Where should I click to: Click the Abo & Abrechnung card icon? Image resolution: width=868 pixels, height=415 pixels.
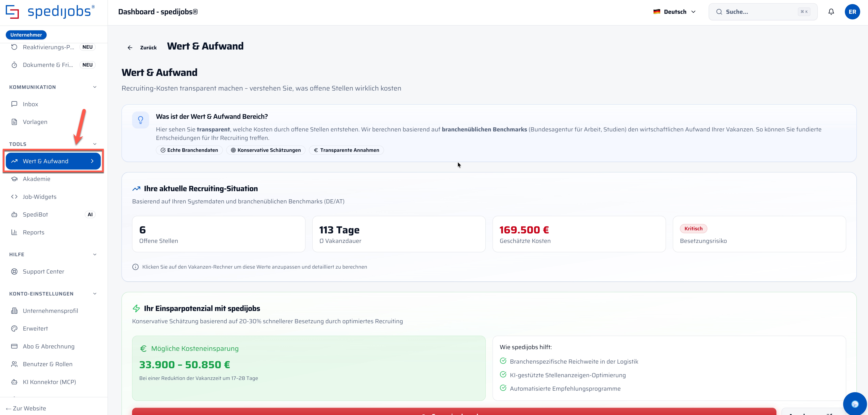click(x=14, y=346)
